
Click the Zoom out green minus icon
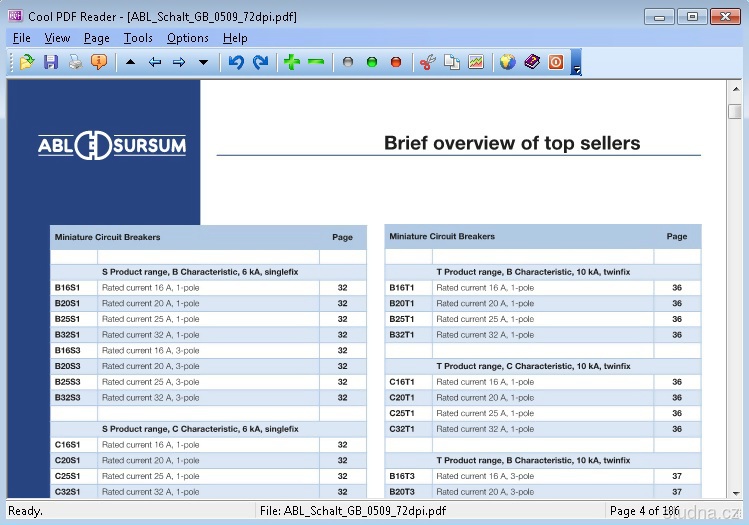(316, 62)
